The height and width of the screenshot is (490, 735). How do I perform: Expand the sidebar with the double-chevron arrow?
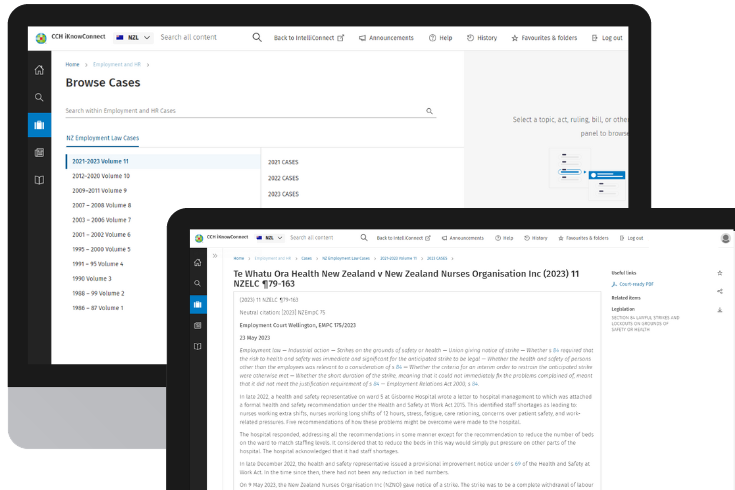point(215,257)
